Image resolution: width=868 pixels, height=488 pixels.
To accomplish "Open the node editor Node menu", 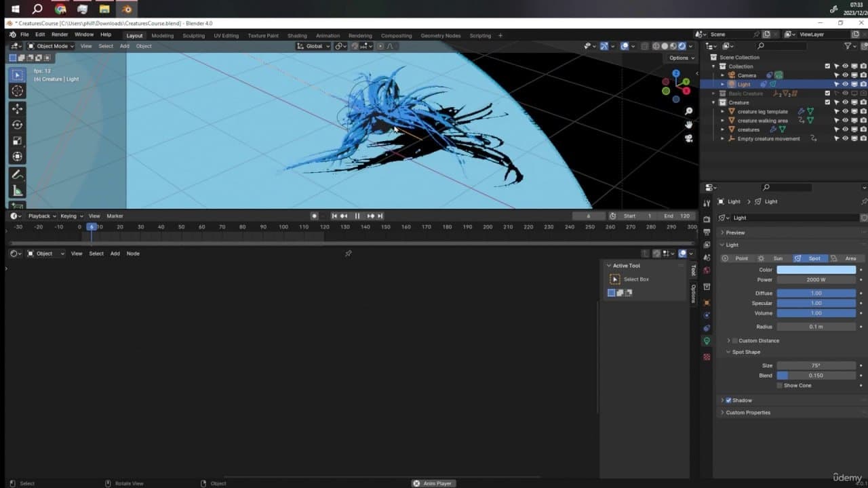I will (x=133, y=253).
